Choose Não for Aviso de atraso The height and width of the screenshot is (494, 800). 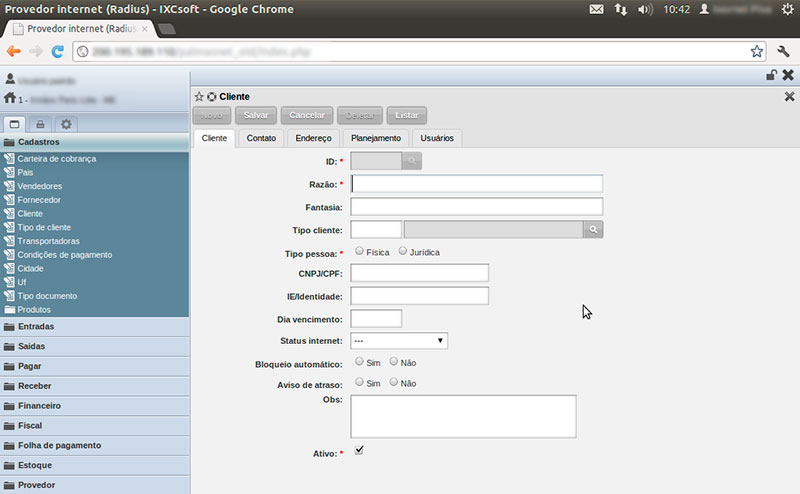coord(393,382)
